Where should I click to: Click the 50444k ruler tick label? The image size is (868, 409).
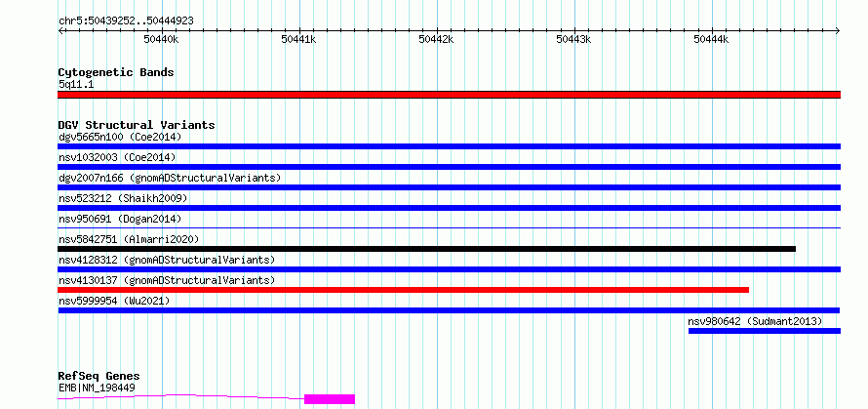(711, 39)
